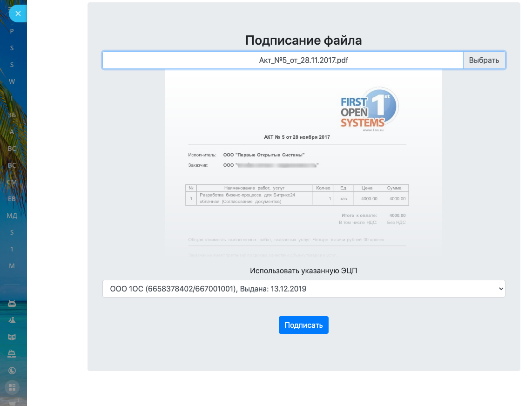The height and width of the screenshot is (406, 532).
Task: Select the W item in left sidebar
Action: (x=12, y=81)
